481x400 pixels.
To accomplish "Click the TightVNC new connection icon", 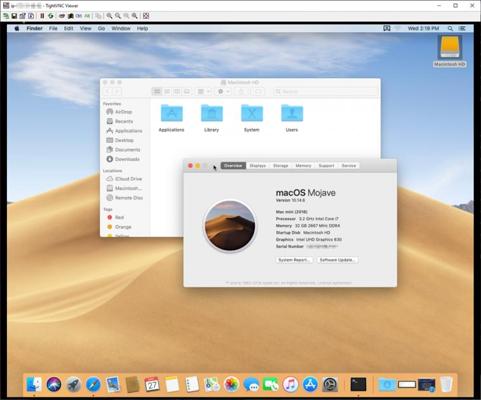I will click(6, 16).
